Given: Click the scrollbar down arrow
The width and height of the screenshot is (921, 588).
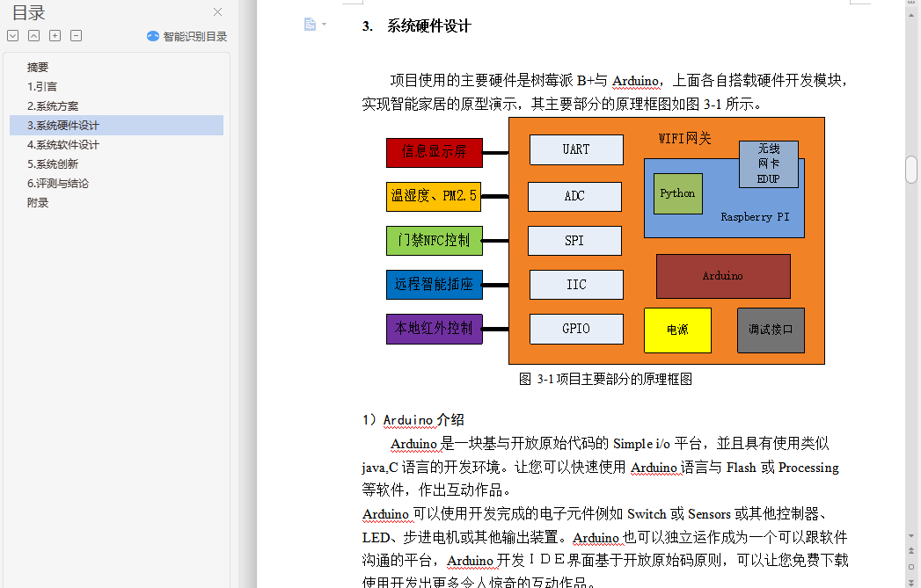Looking at the screenshot, I should [911, 536].
